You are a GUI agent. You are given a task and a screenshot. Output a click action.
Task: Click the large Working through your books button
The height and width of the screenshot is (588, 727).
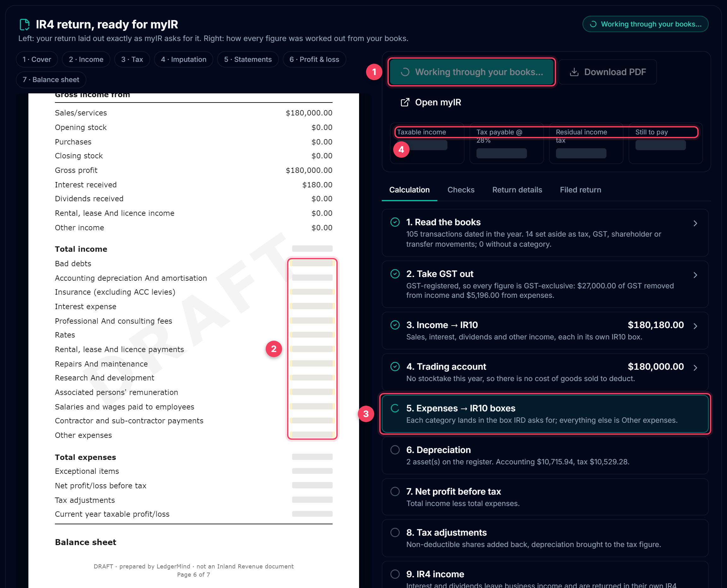tap(471, 72)
